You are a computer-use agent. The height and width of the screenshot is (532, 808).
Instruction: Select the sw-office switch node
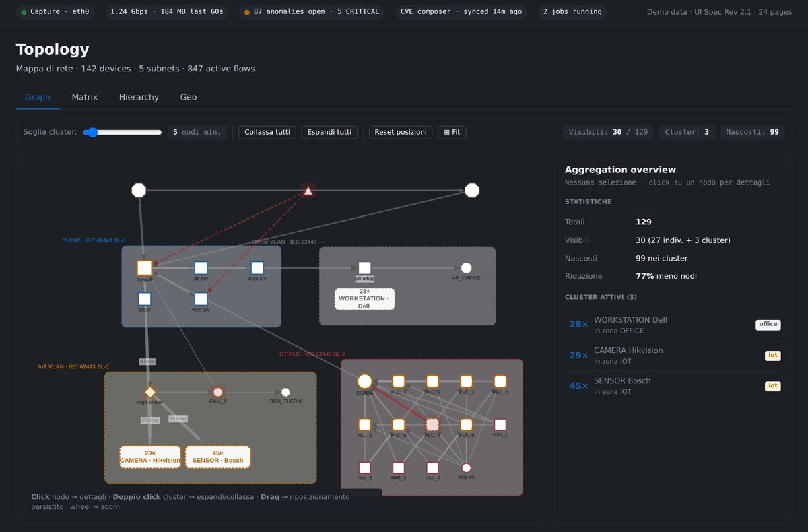[364, 268]
